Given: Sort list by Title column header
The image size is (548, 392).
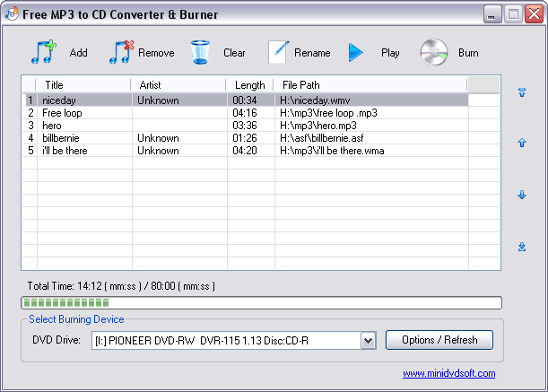Looking at the screenshot, I should pos(83,85).
